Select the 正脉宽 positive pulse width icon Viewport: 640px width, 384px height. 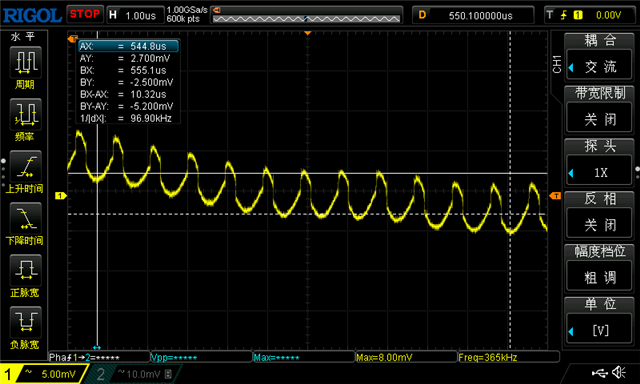25,270
